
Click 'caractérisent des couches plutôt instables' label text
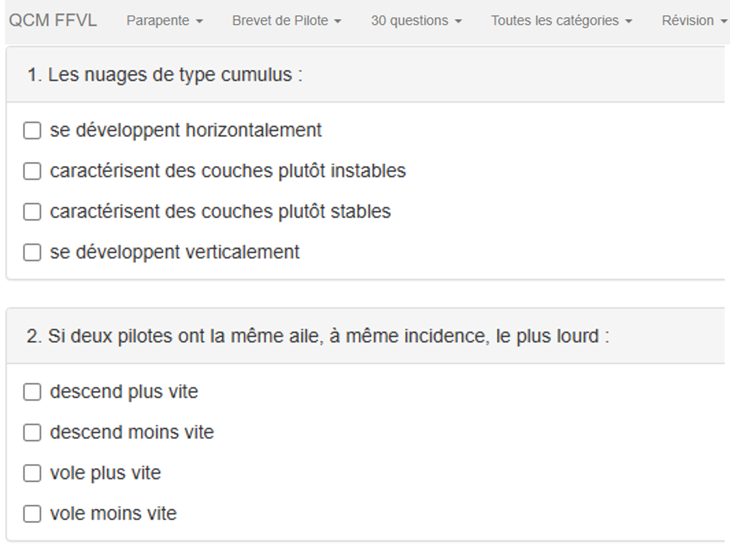(227, 171)
